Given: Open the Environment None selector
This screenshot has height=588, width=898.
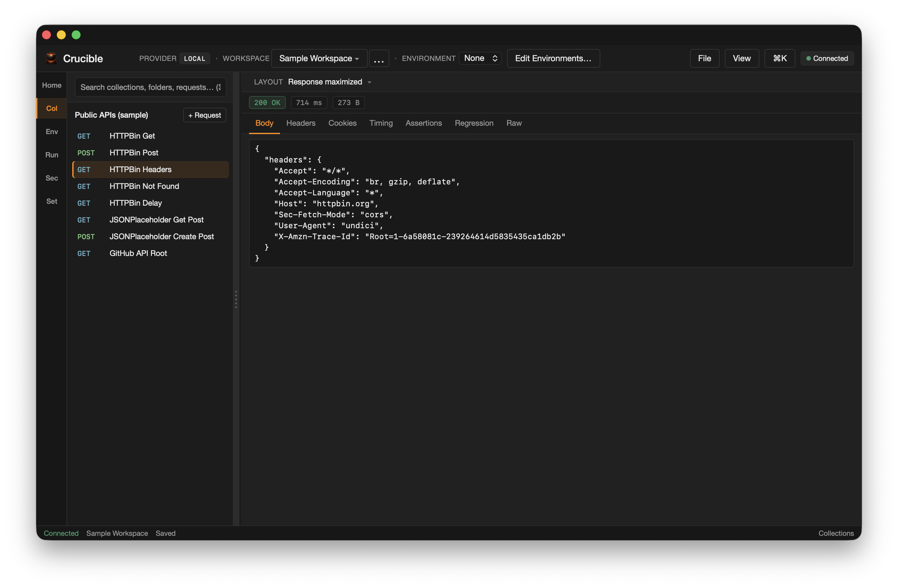Looking at the screenshot, I should pyautogui.click(x=480, y=58).
